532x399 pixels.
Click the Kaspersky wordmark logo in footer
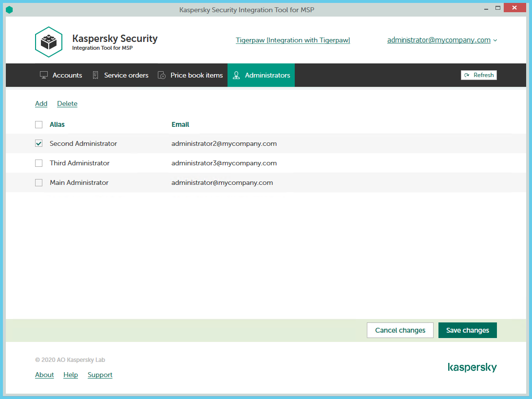[x=472, y=367]
